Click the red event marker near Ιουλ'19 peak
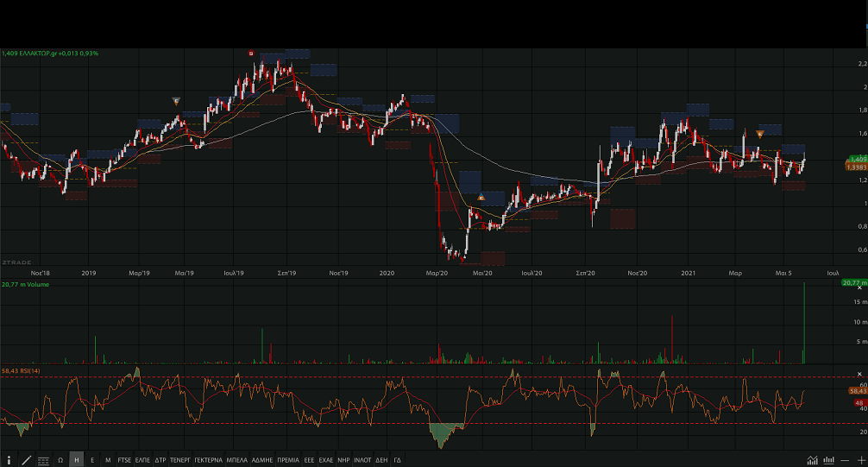Screen dimensions: 868x467 point(251,54)
